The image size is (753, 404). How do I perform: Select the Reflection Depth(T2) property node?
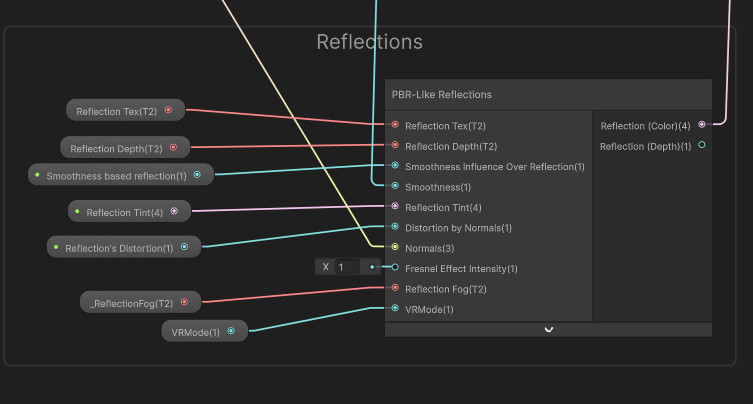click(x=125, y=147)
